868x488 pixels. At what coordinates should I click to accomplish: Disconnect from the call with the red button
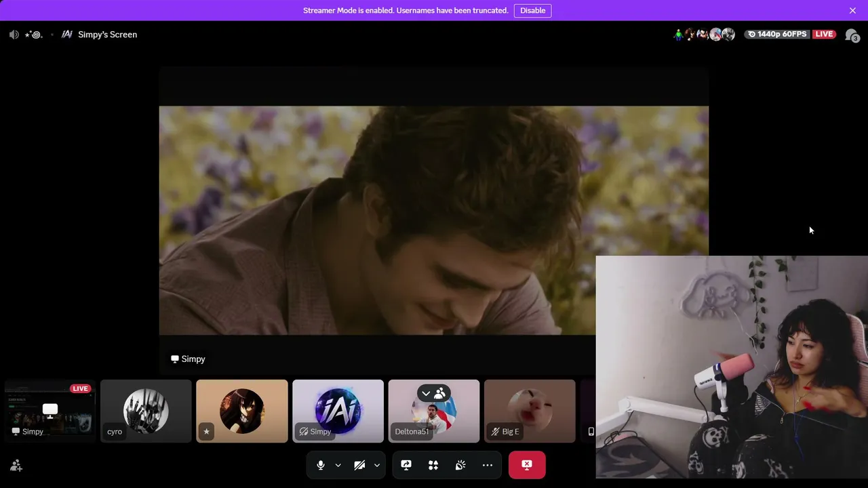(x=527, y=465)
